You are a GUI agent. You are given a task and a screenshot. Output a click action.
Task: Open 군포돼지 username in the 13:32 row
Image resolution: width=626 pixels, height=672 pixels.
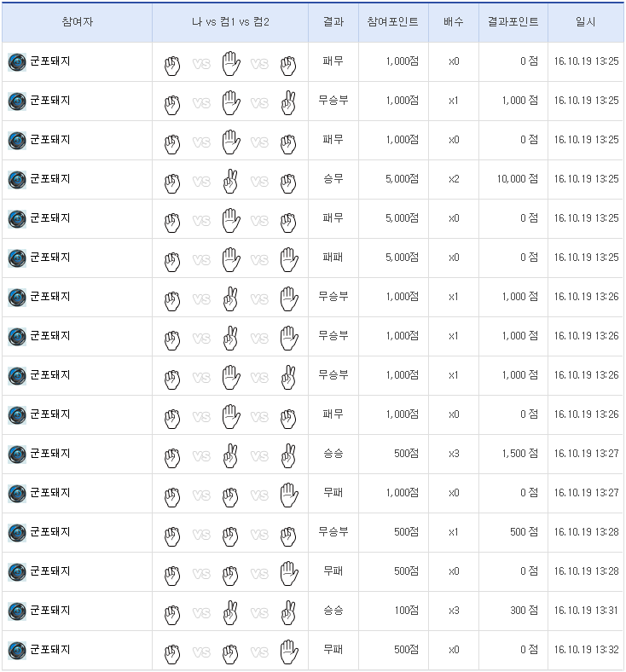click(x=50, y=650)
